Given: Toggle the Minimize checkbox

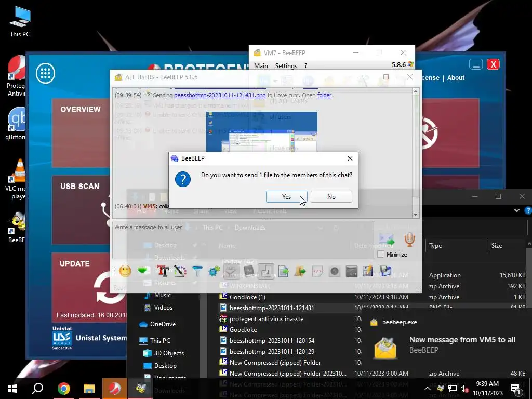Looking at the screenshot, I should pos(381,254).
